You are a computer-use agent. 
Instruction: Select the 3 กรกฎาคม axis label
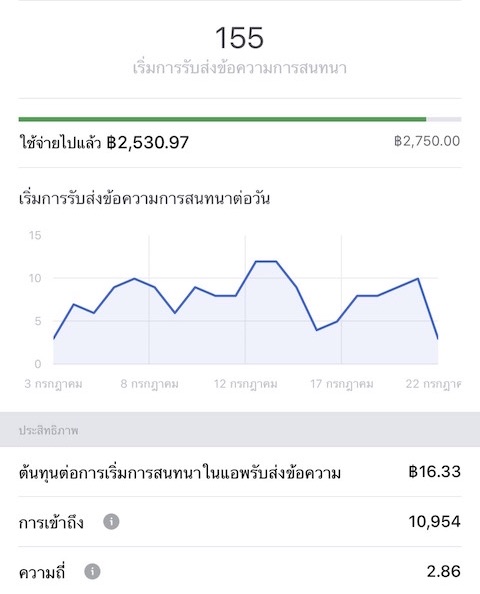[x=53, y=384]
